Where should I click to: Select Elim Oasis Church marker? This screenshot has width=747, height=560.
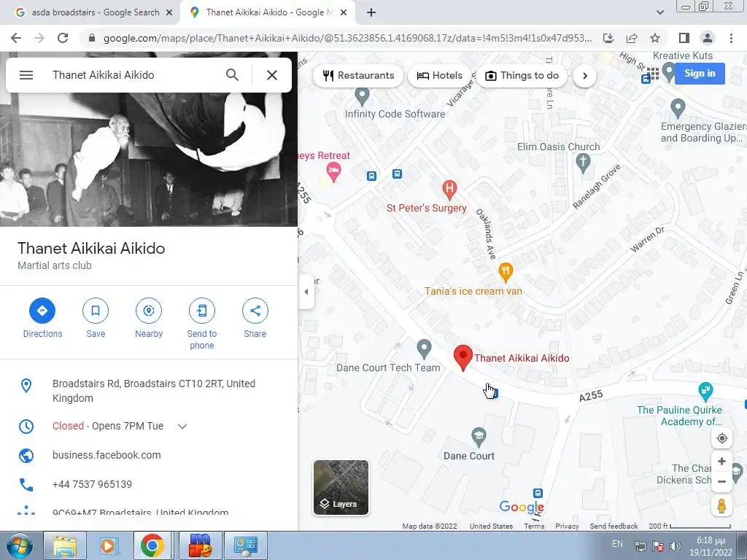pyautogui.click(x=583, y=163)
